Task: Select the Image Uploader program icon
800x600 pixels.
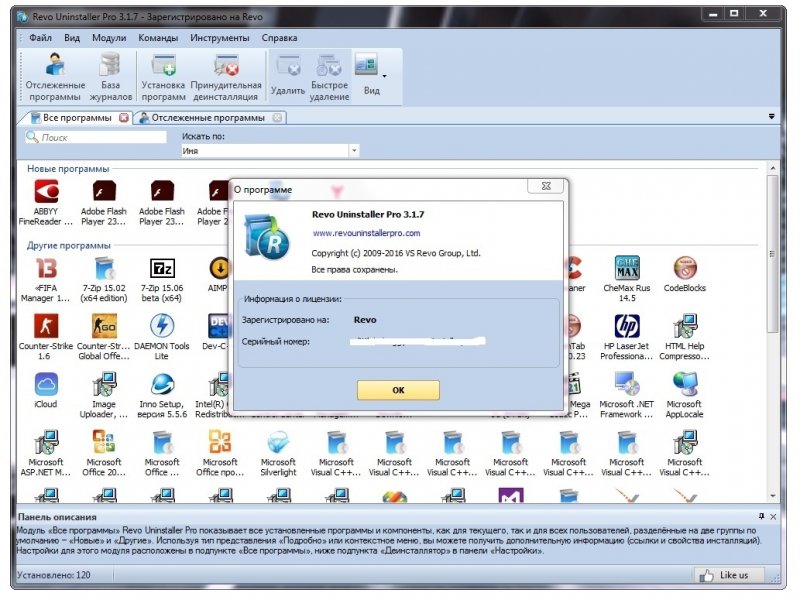Action: click(104, 395)
